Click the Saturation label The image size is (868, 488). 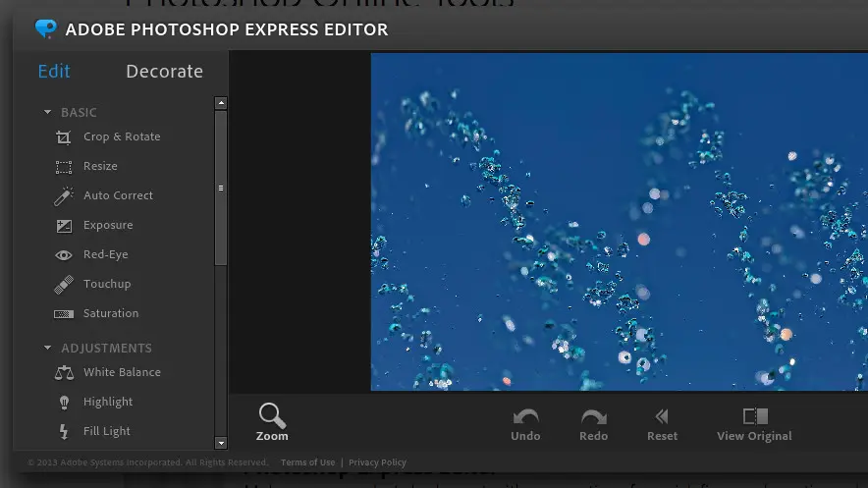pyautogui.click(x=111, y=313)
